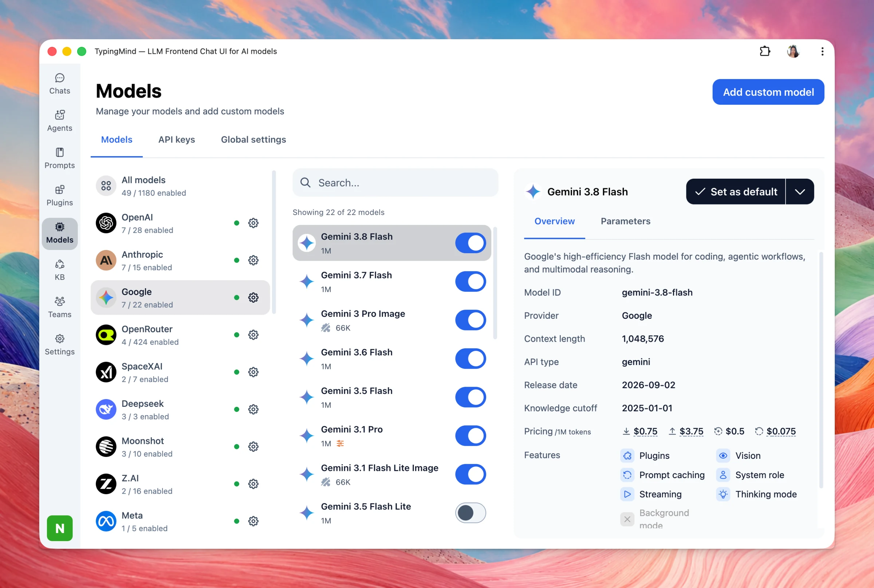Disable the Gemini 3.1 Pro toggle
The image size is (874, 588).
pos(471,436)
